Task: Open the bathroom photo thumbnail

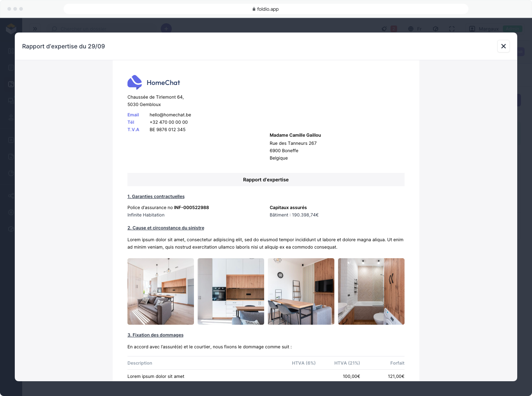Action: (371, 291)
